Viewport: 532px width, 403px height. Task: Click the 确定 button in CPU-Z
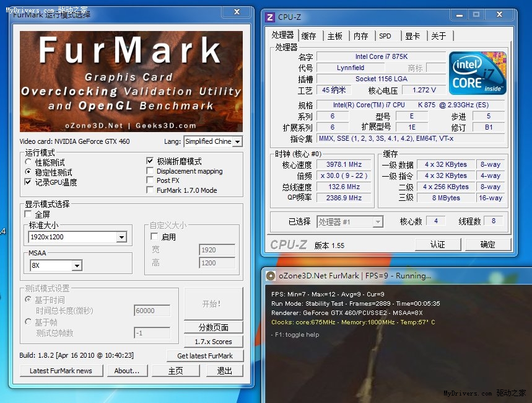click(x=487, y=244)
